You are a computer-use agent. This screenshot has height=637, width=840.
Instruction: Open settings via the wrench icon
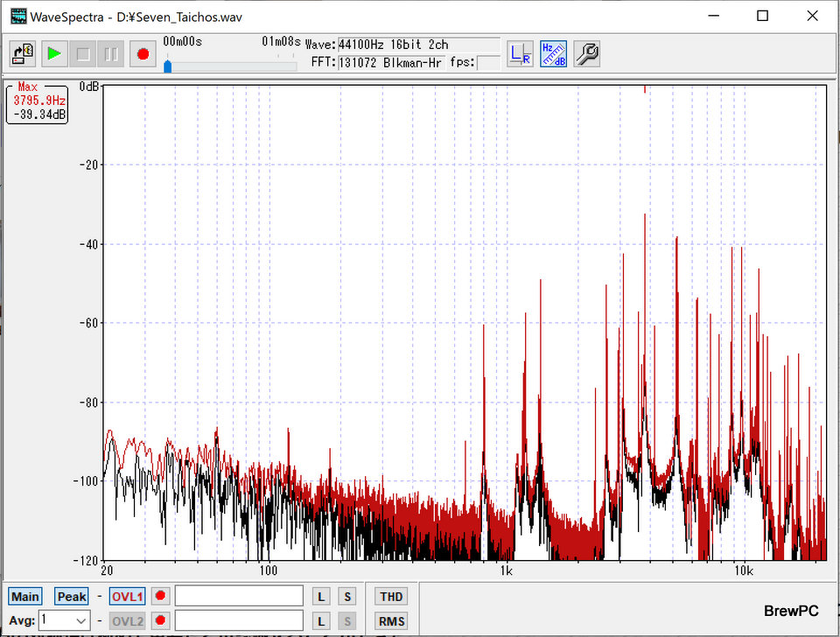(587, 54)
